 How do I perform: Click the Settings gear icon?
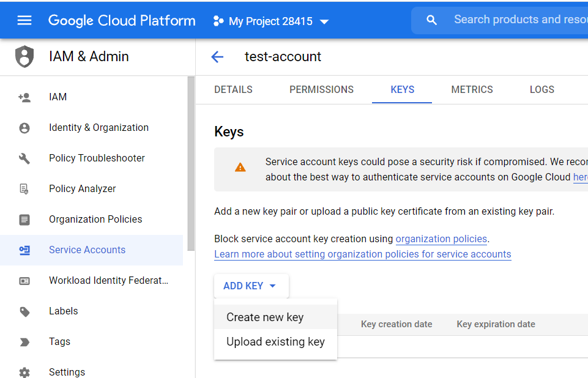tap(24, 372)
